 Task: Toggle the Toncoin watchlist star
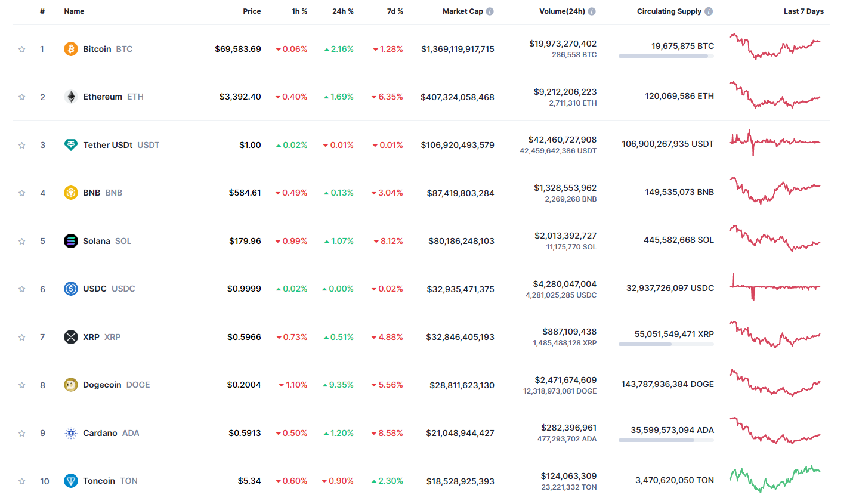pyautogui.click(x=22, y=481)
